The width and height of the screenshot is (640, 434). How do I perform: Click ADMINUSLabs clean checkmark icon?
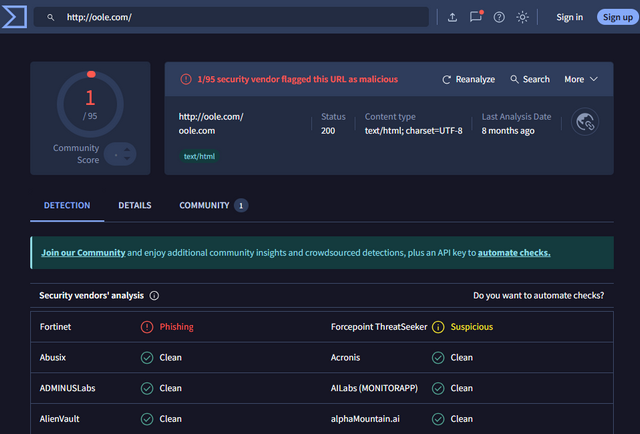tap(147, 388)
